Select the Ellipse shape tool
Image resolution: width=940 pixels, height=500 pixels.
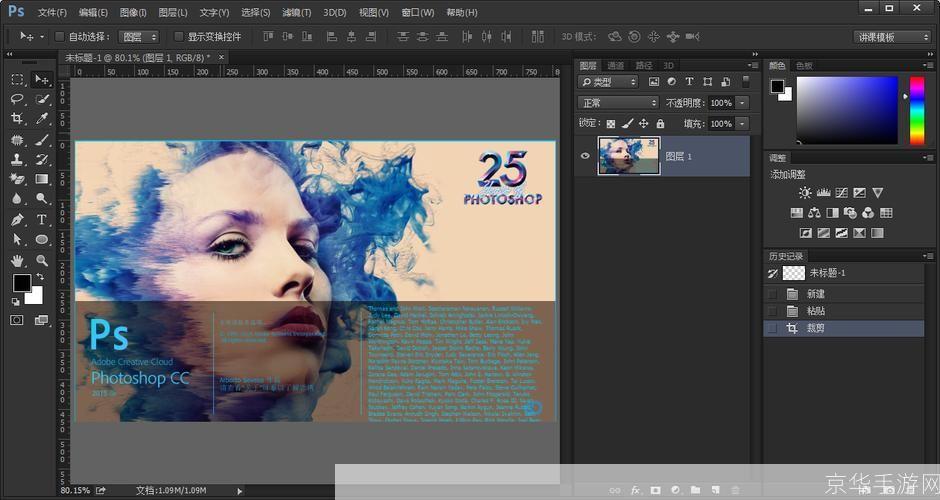pyautogui.click(x=42, y=239)
